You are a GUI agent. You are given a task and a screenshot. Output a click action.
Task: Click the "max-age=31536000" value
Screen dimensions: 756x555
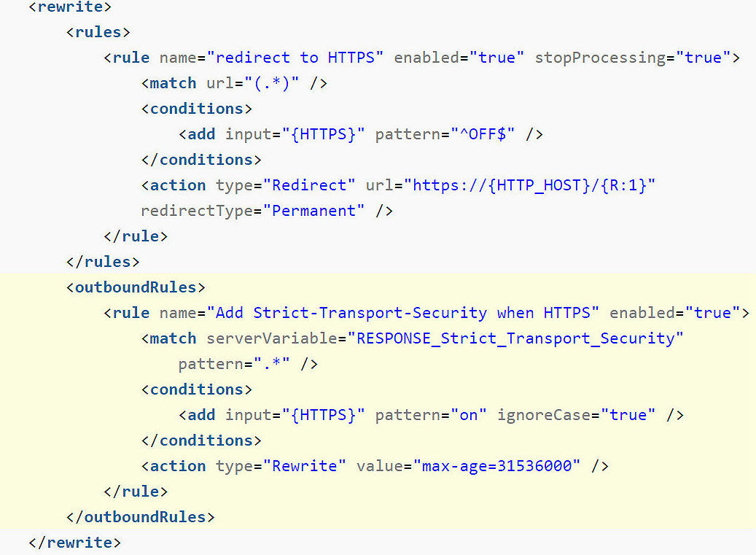coord(496,466)
